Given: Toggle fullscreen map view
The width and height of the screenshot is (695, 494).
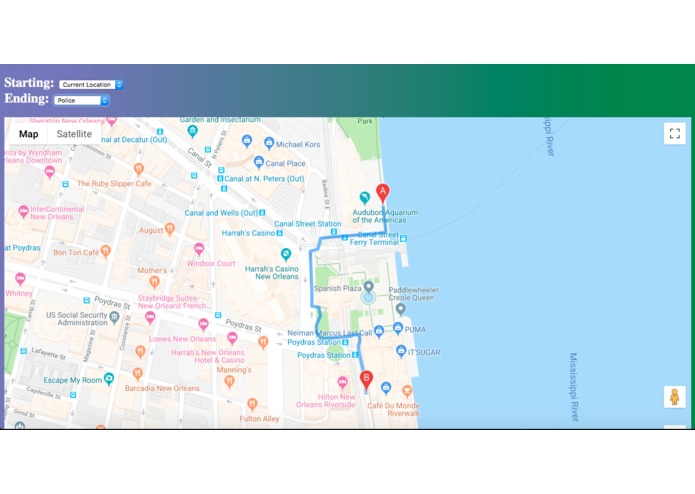Looking at the screenshot, I should [x=675, y=133].
